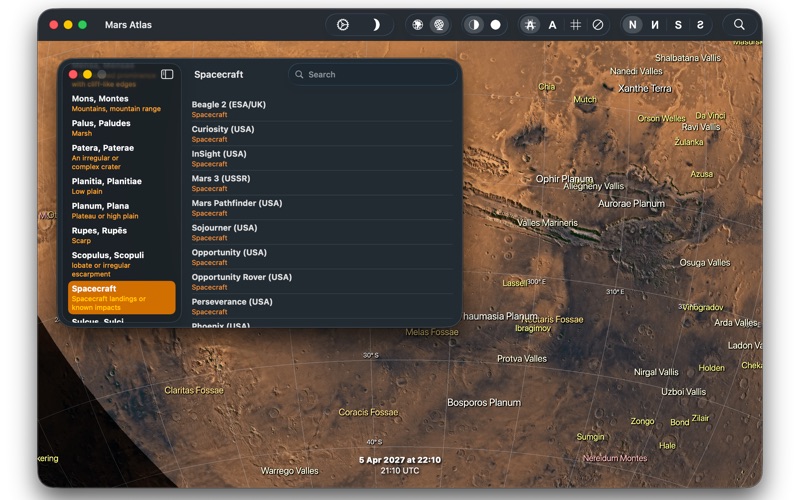
Task: Select south-up S orientation
Action: [678, 24]
